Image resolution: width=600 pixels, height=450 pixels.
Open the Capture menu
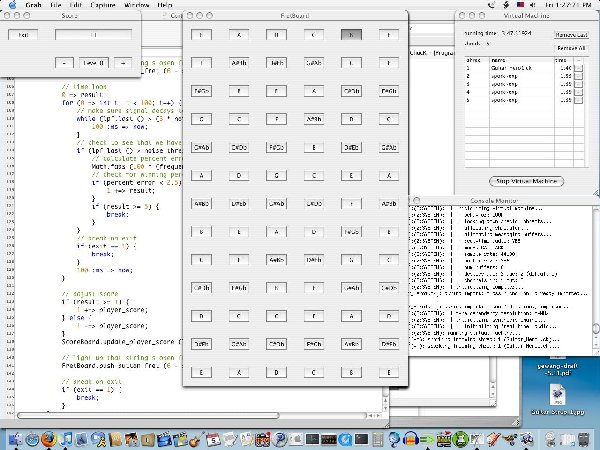(103, 5)
